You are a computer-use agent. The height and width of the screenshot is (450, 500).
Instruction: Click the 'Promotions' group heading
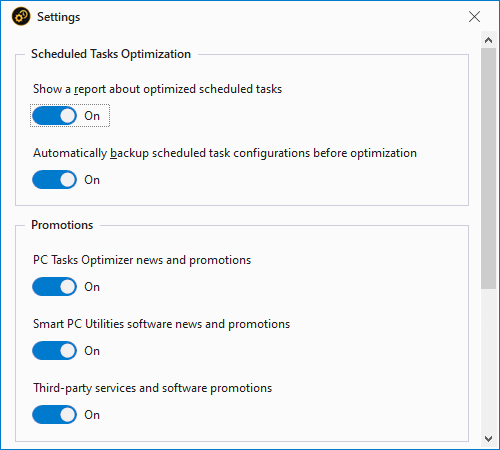[x=62, y=225]
